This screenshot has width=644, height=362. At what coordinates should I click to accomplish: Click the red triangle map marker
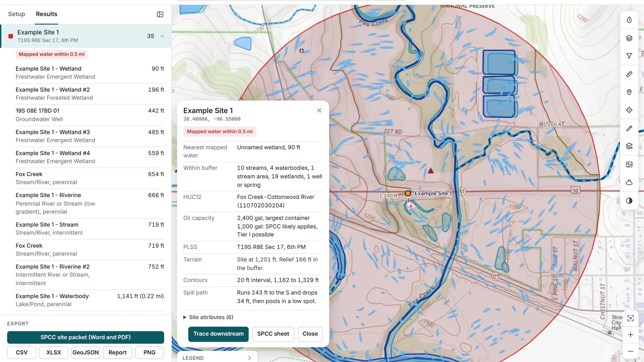(431, 171)
